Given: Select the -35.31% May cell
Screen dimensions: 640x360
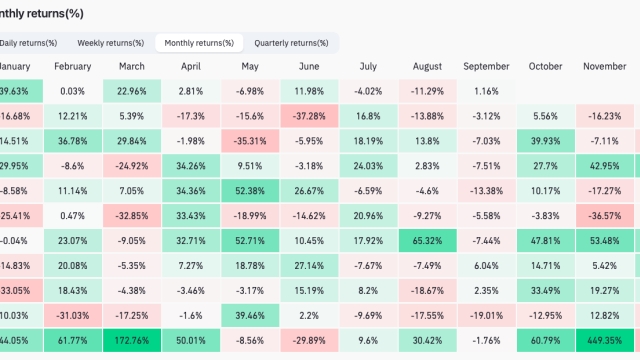Looking at the screenshot, I should point(250,141).
